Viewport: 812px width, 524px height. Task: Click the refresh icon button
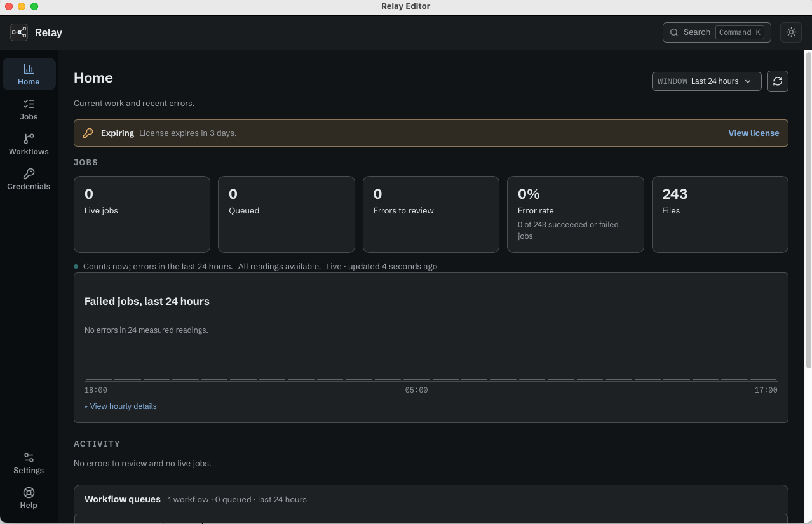click(x=778, y=81)
